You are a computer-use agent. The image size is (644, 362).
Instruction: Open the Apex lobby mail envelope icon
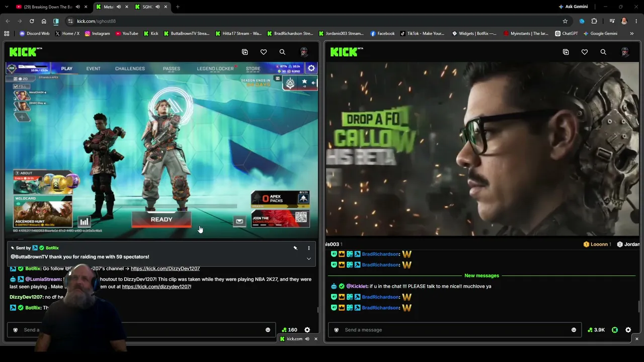click(239, 221)
